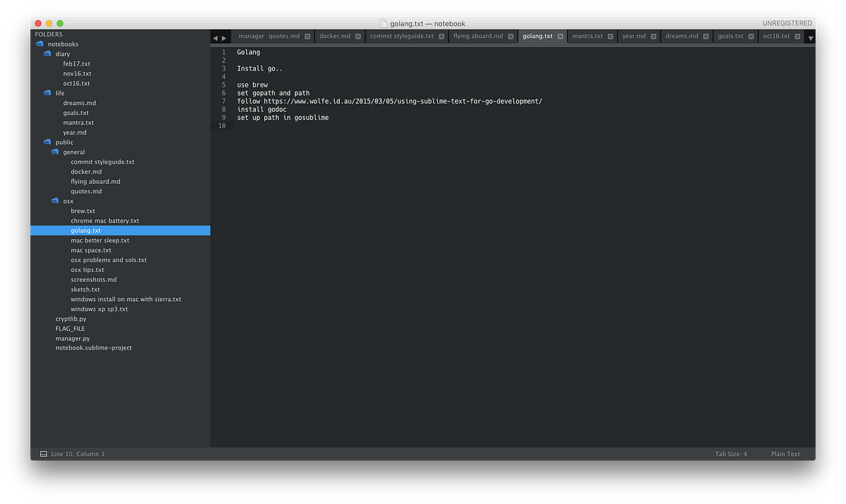Viewport: 846px width, 504px height.
Task: Switch to the quotes.md tab
Action: coord(284,36)
